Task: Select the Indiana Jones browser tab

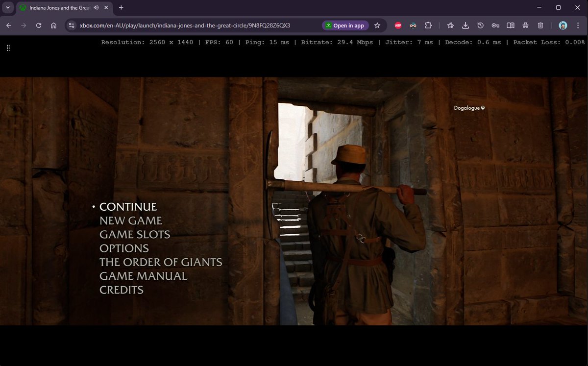Action: [64, 7]
